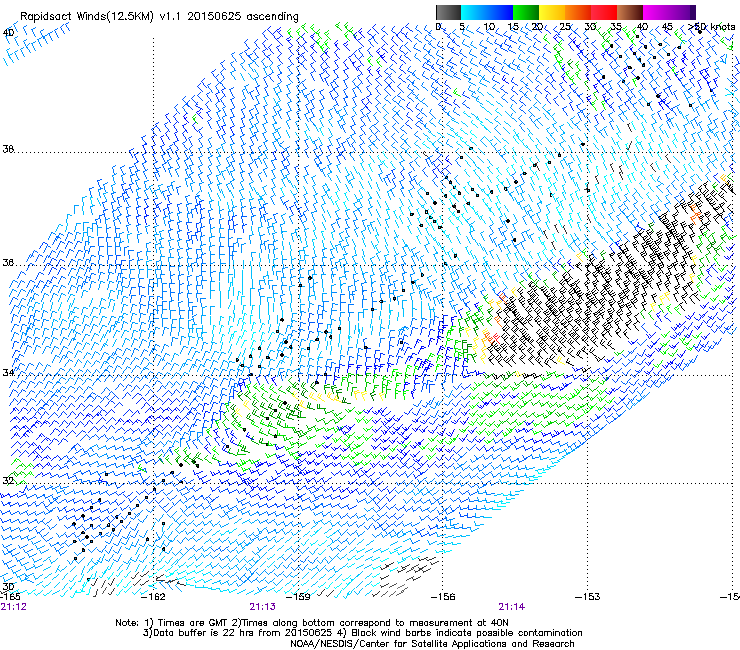Click the red 30-35 knots color swatch
Image resolution: width=740 pixels, height=650 pixels.
604,12
